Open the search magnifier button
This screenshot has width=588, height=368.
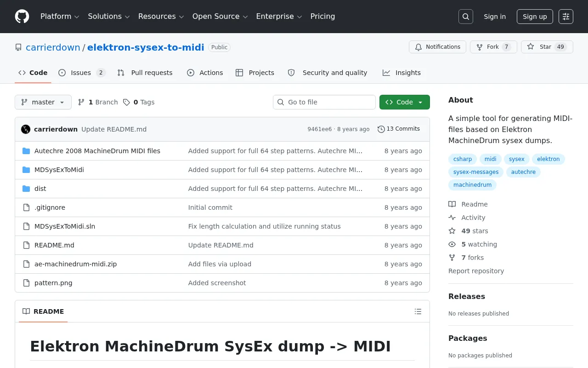466,17
